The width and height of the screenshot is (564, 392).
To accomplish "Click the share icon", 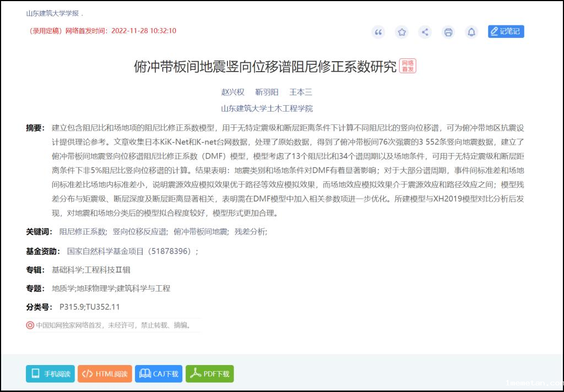I will coord(425,32).
